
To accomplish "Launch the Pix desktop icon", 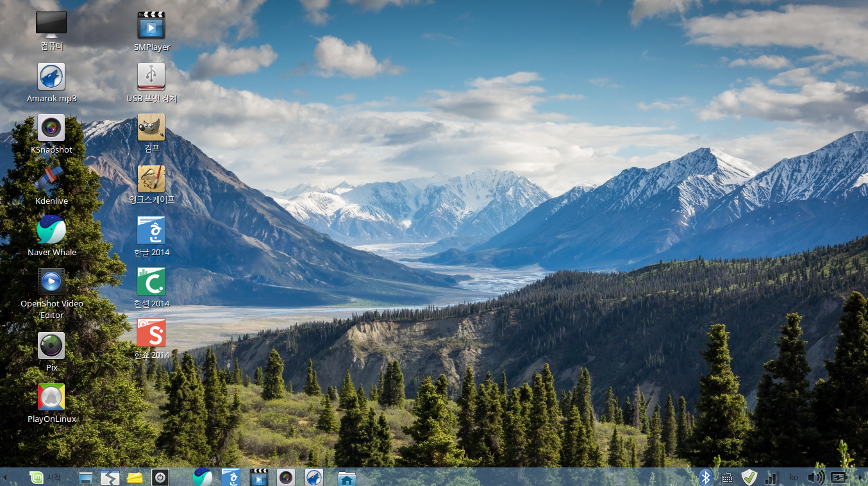I will [51, 346].
